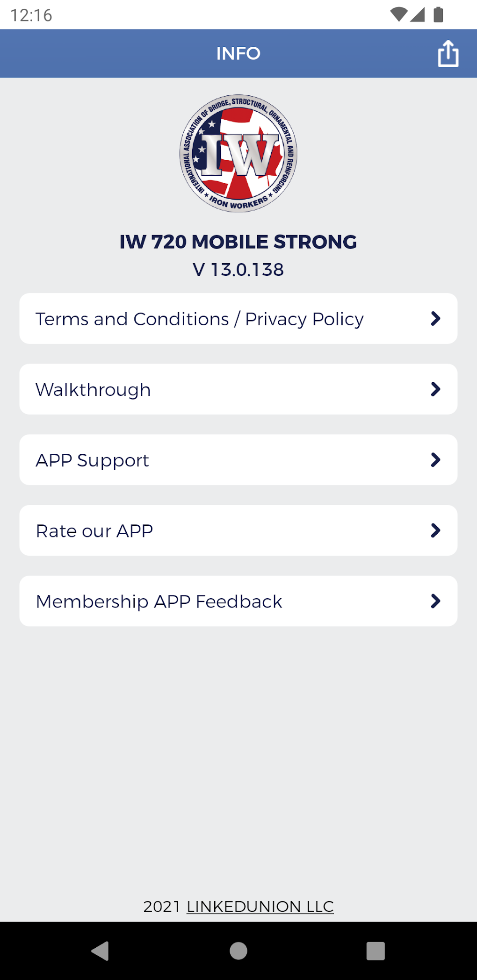This screenshot has height=980, width=477.
Task: Tap the Rate our APP chevron
Action: [x=435, y=530]
